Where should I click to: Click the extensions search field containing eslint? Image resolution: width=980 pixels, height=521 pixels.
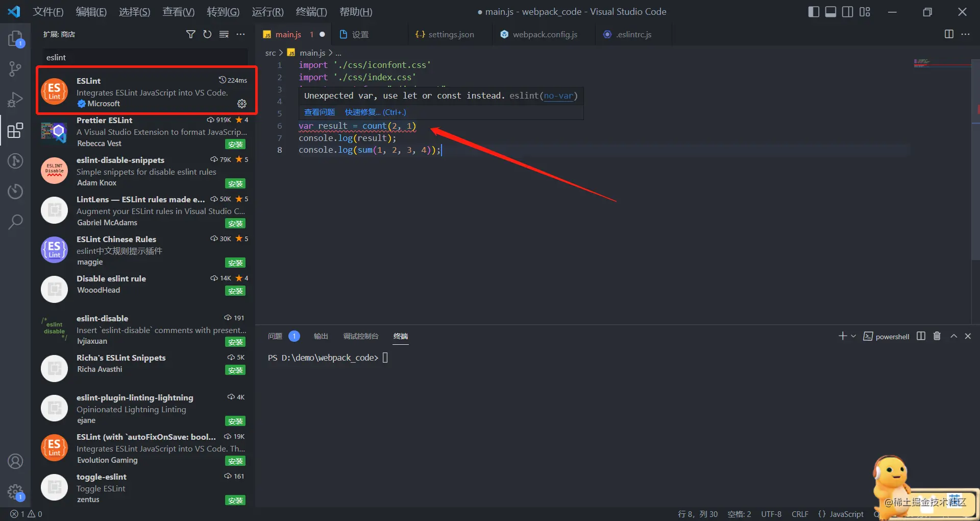pos(145,57)
